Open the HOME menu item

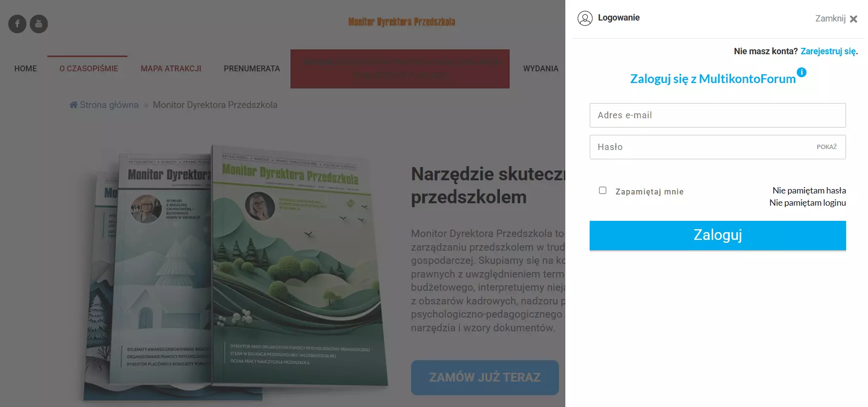pos(25,68)
